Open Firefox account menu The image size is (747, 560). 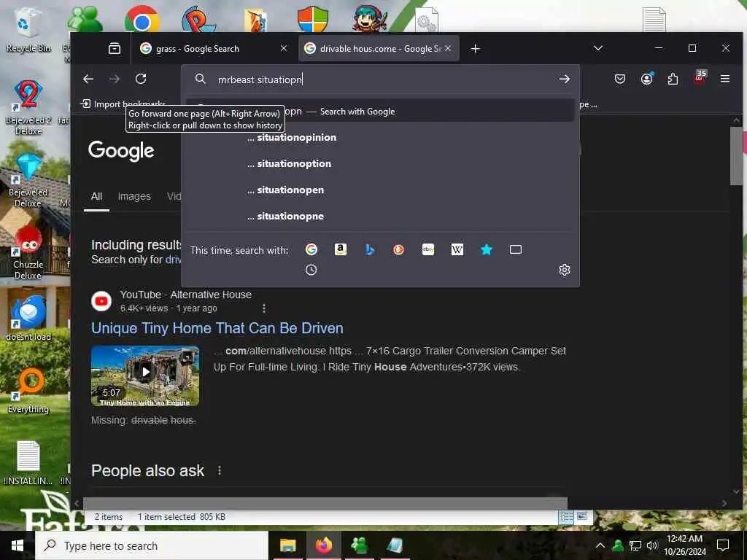pos(646,79)
